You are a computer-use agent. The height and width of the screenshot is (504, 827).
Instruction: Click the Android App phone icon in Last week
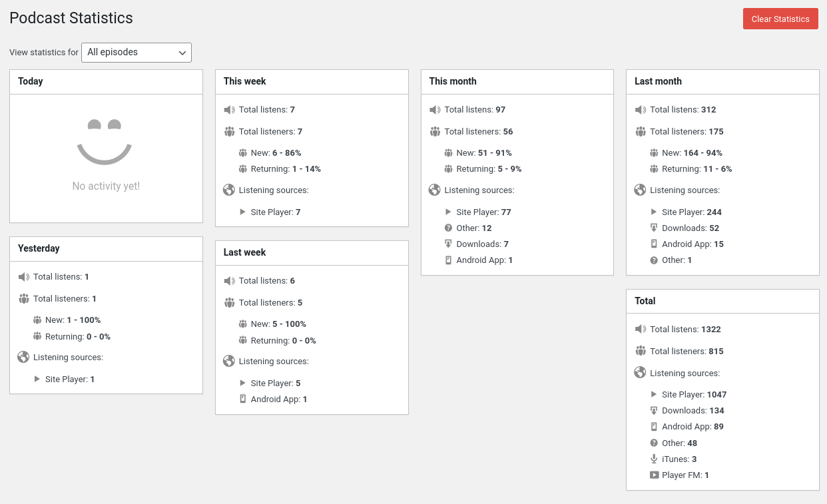point(243,399)
